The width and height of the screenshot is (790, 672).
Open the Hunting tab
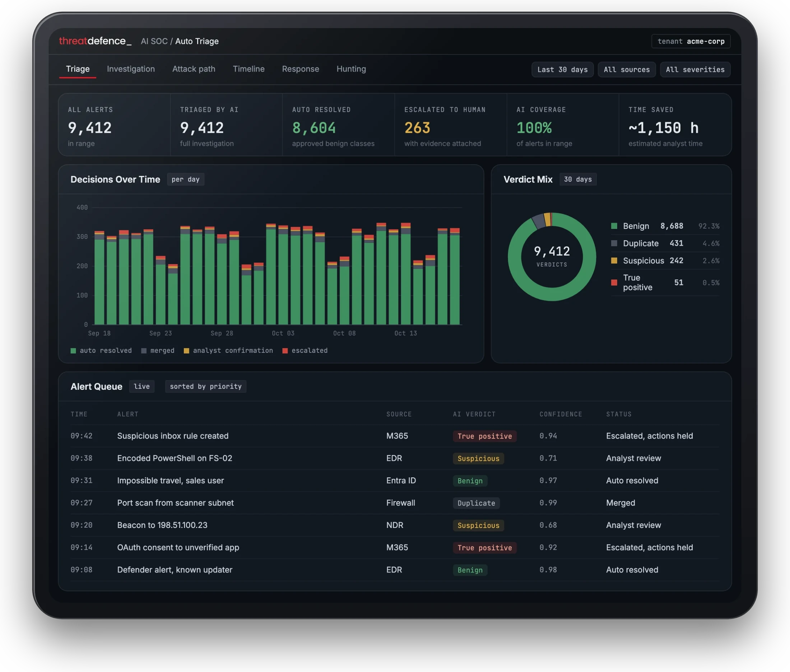coord(351,69)
